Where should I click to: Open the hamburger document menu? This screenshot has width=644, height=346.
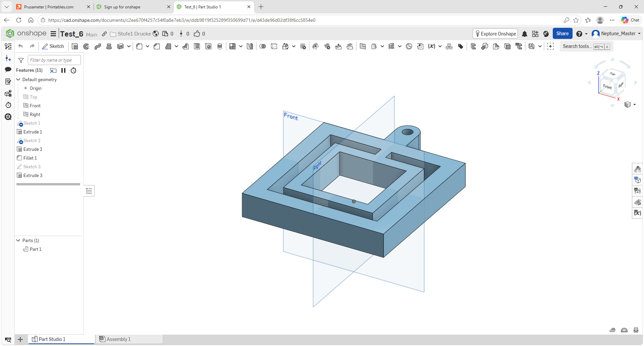pos(53,34)
